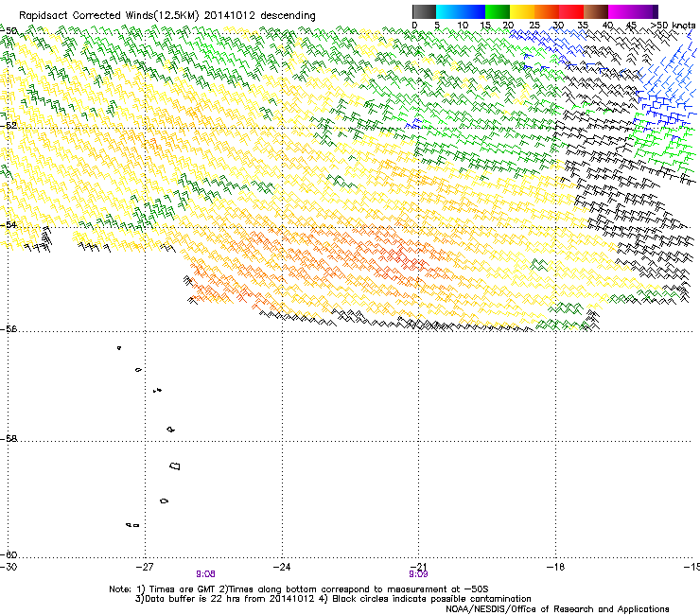Click the 'Rapidscat Corrected Winds(12.5KM)' title

[x=109, y=16]
